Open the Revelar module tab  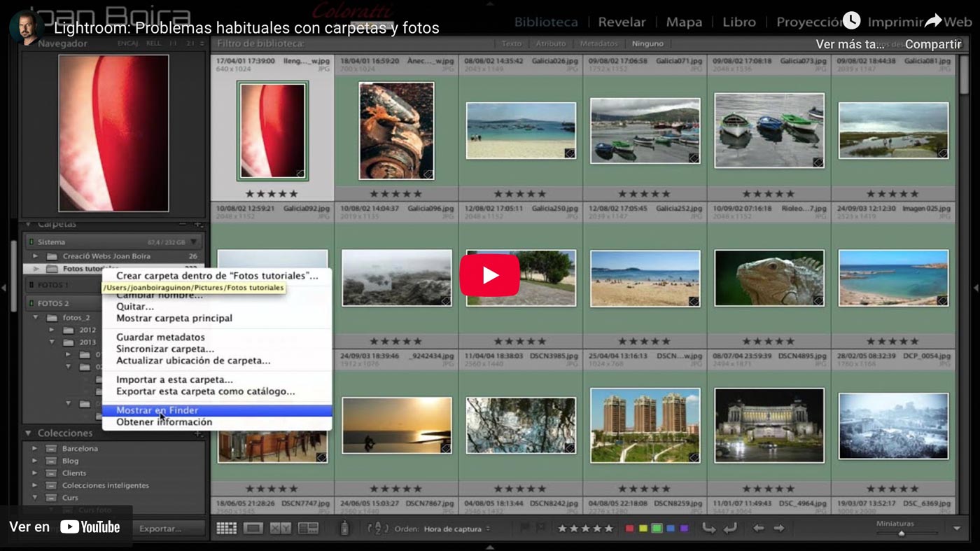point(622,22)
